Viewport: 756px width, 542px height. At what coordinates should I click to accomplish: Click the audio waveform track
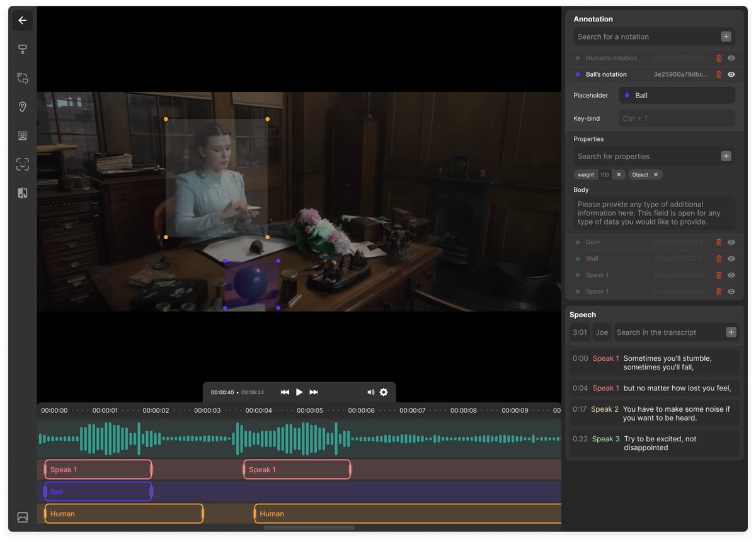click(x=299, y=438)
